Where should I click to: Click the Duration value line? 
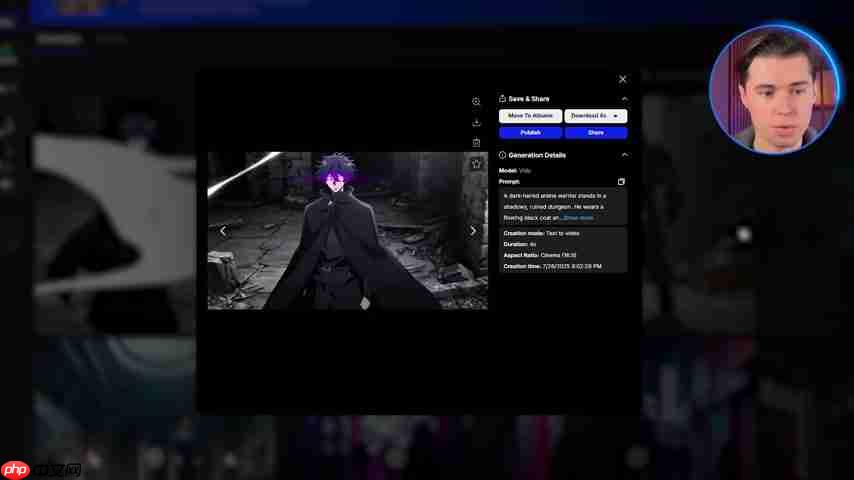click(x=520, y=244)
